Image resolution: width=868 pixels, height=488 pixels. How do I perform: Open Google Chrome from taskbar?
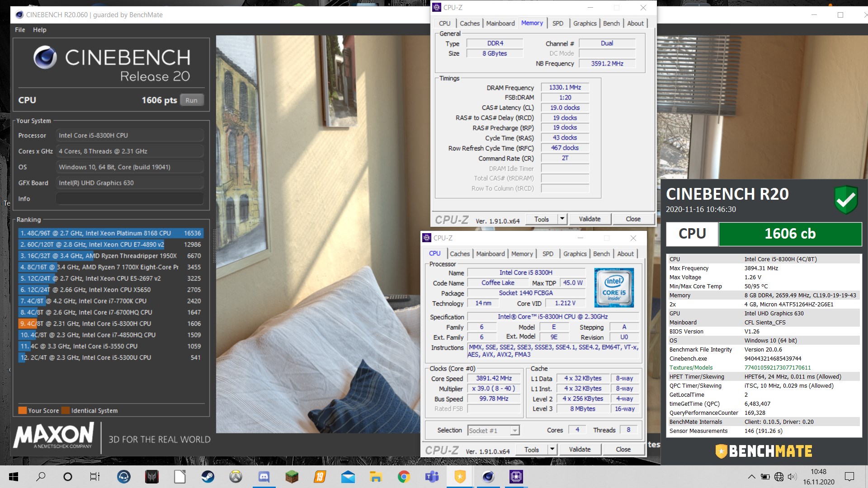tap(404, 477)
